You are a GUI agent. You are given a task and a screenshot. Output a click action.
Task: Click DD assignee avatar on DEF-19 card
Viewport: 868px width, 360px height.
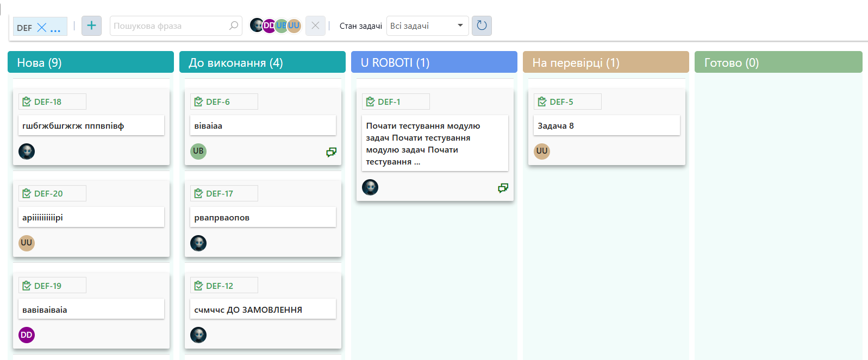click(27, 335)
